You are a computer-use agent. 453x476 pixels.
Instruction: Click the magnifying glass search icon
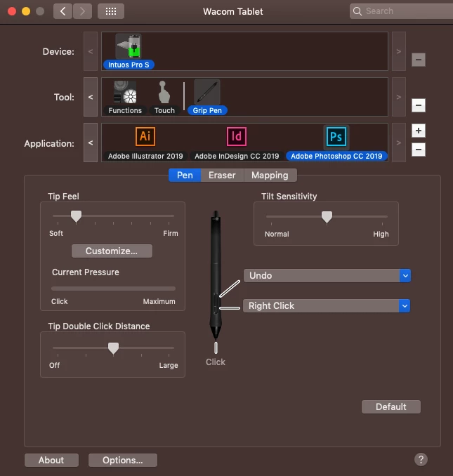pyautogui.click(x=357, y=11)
